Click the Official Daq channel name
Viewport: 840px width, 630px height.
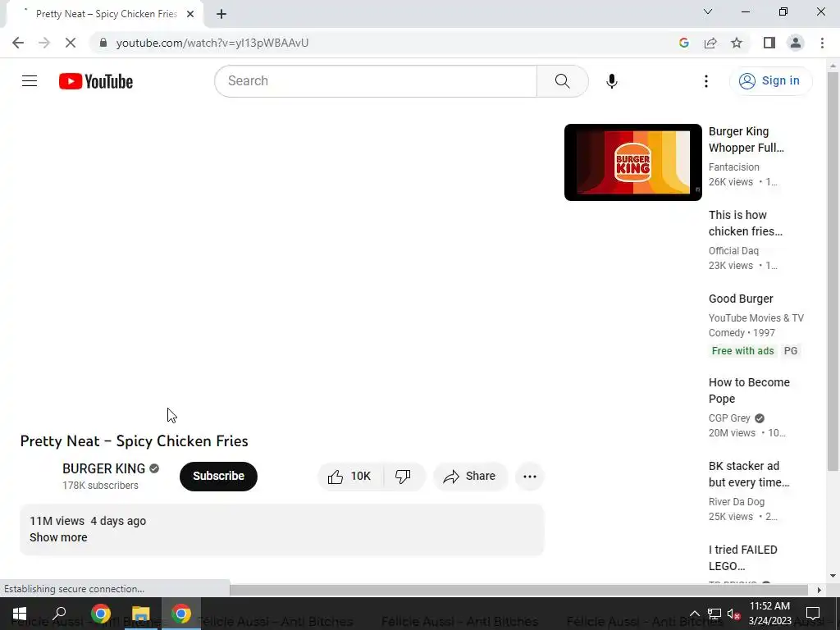[x=733, y=251]
